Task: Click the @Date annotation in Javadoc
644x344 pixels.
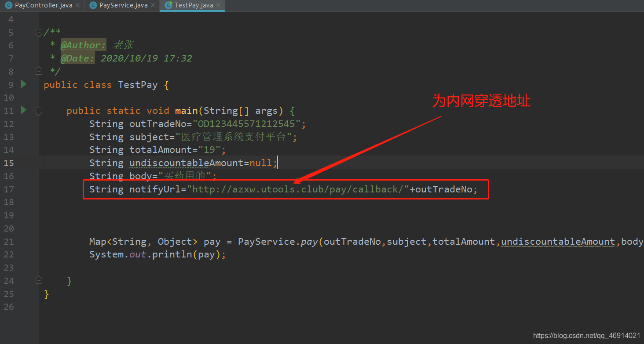Action: (x=77, y=58)
